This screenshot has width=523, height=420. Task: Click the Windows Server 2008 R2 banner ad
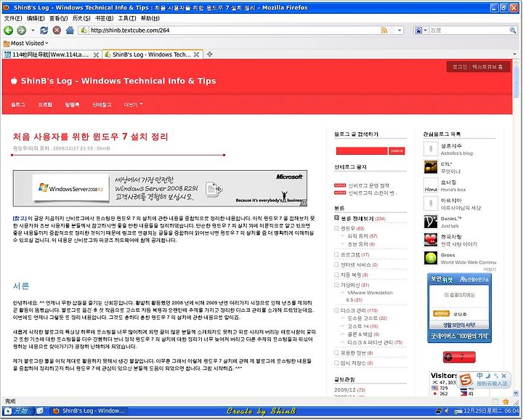pyautogui.click(x=160, y=188)
